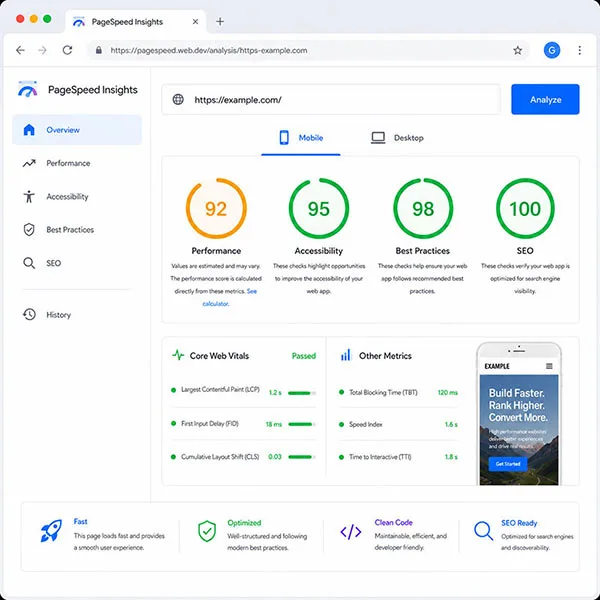Open a new tab with plus icon
This screenshot has height=600, width=600.
click(220, 22)
